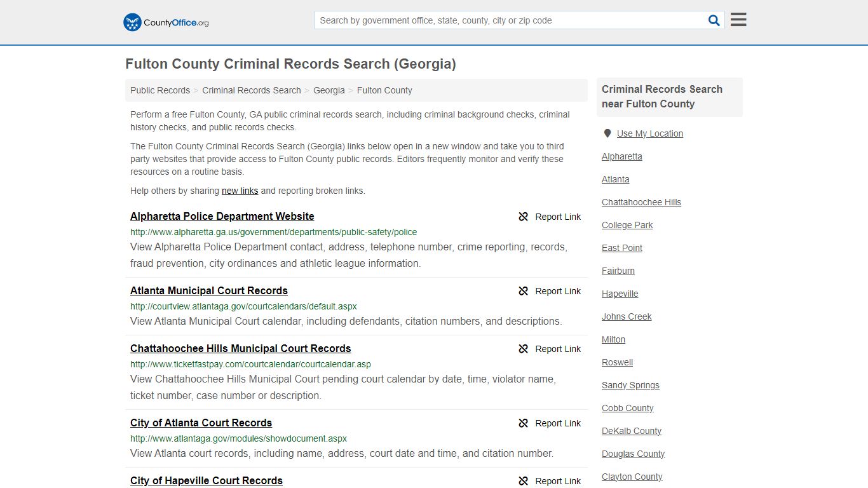Open East Point criminal records link
Viewport: 868px width, 488px height.
(x=622, y=248)
